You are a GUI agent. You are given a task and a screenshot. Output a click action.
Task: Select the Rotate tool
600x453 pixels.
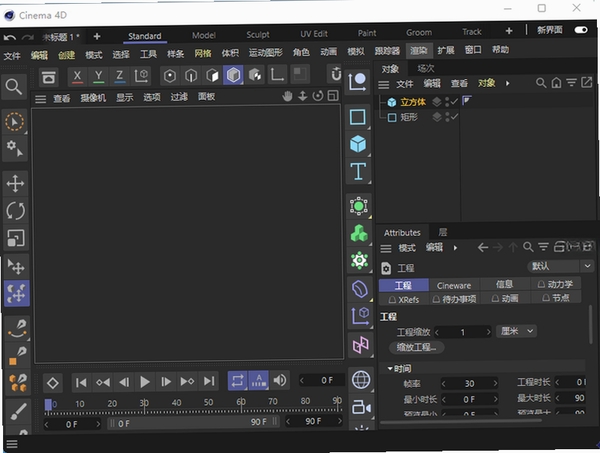click(15, 210)
